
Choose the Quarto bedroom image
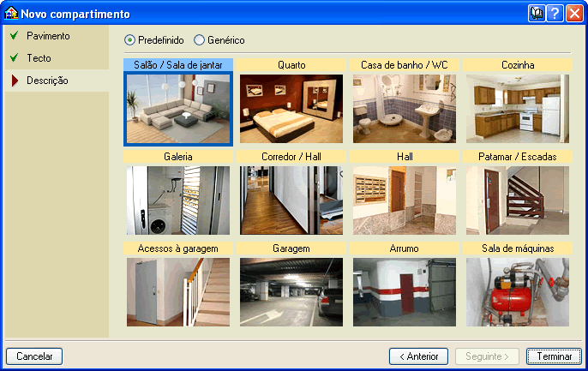coord(291,109)
